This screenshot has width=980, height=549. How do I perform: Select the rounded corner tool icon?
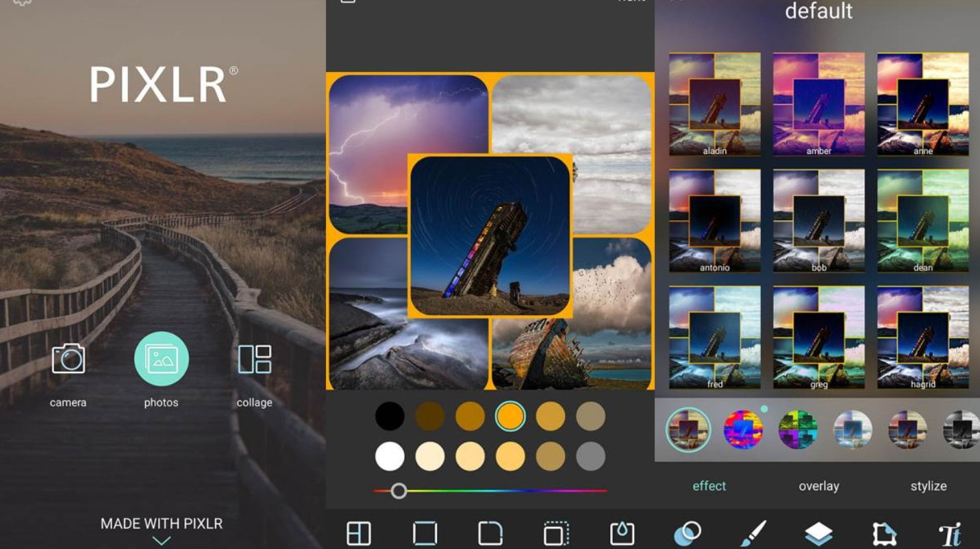pos(490,533)
